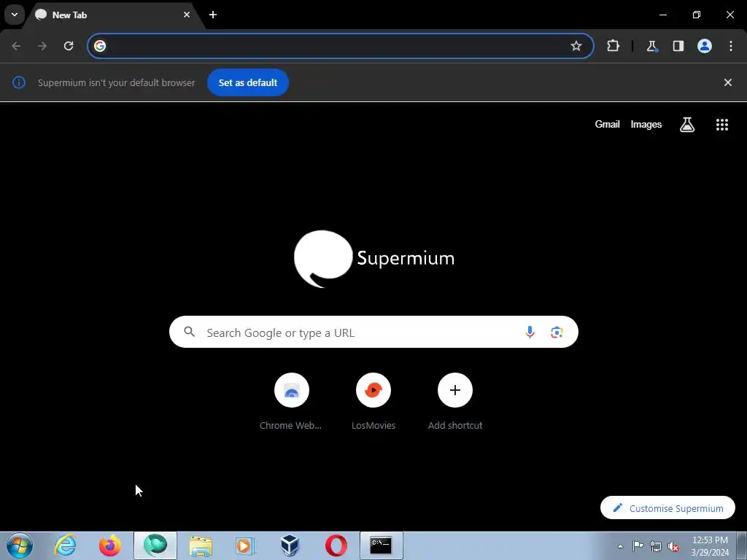
Task: Launch Opera from taskbar
Action: (x=336, y=545)
